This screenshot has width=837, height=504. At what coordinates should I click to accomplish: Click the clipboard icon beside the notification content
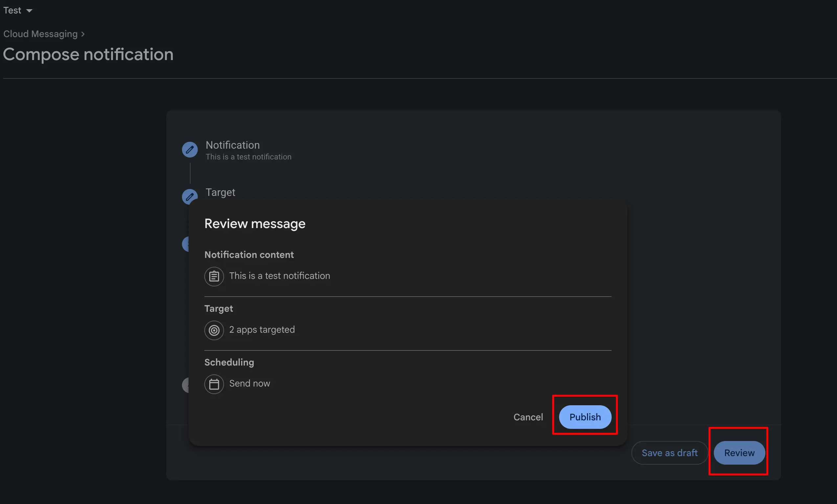(214, 276)
